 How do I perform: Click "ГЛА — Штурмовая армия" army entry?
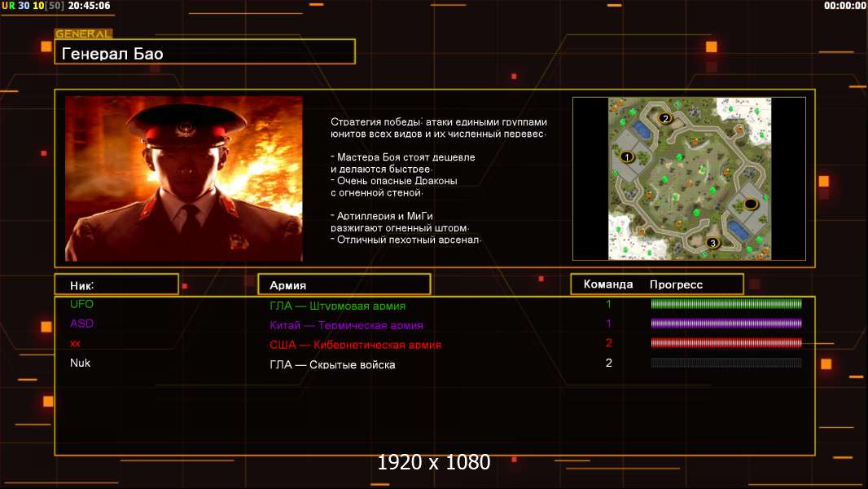pos(337,306)
